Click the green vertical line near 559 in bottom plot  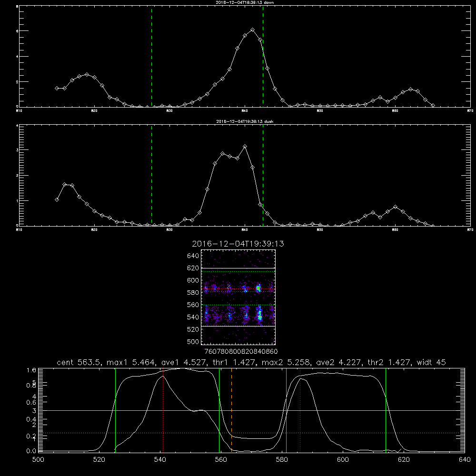click(x=219, y=410)
